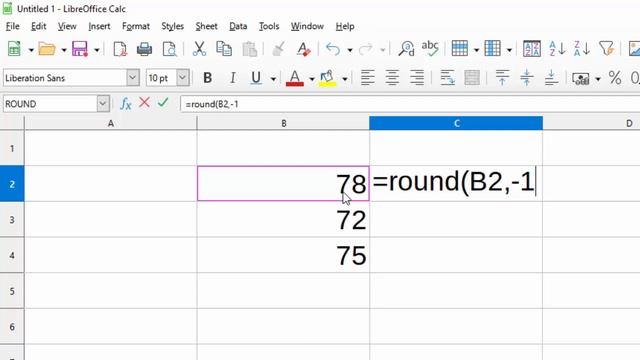Click the Spelling check abc icon
The height and width of the screenshot is (360, 640).
(430, 48)
